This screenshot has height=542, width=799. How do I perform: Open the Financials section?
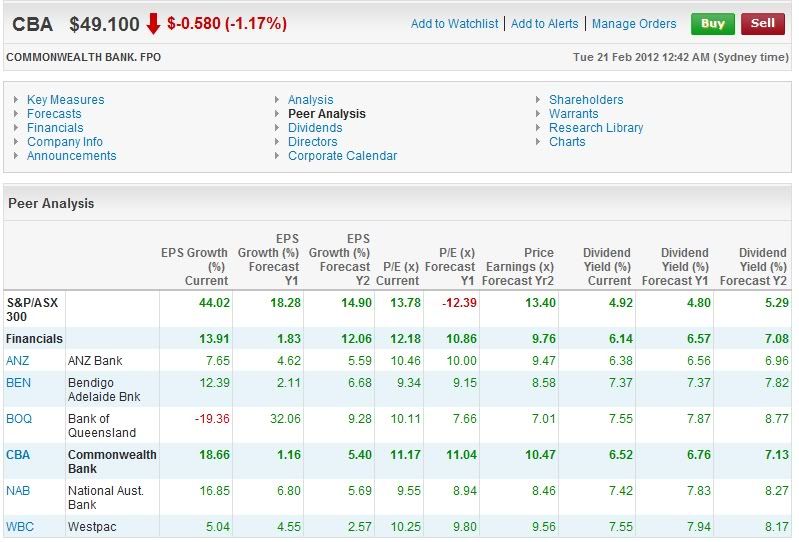point(55,128)
